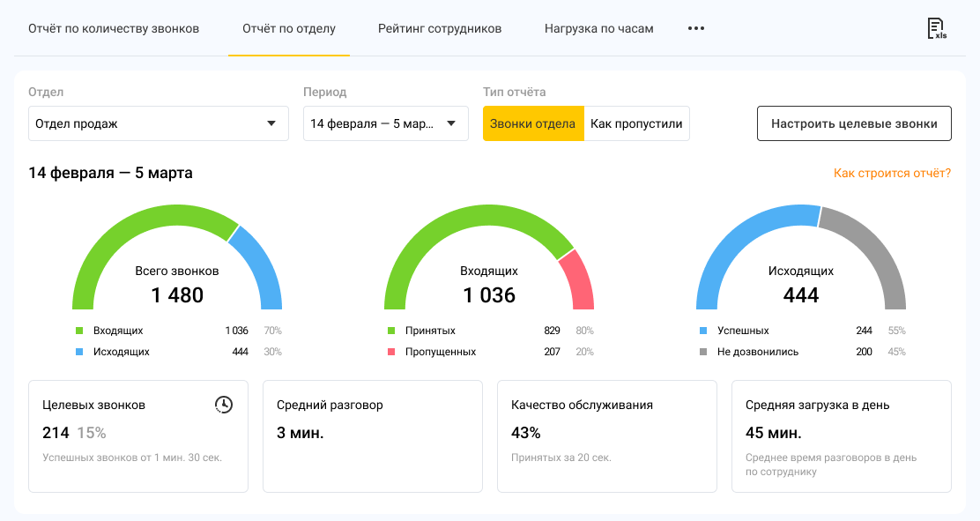Click green Входящих legend square
The width and height of the screenshot is (980, 521).
click(78, 331)
